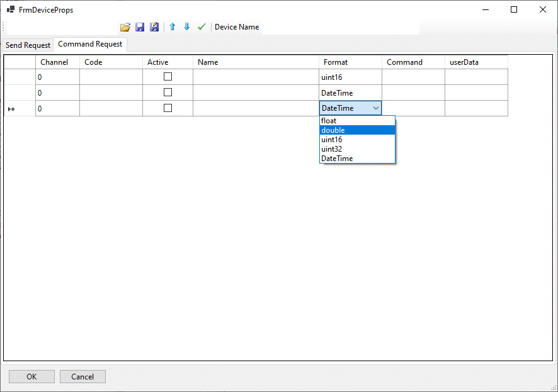Click the FrmDeviceProps window icon
The image size is (558, 392).
point(11,9)
